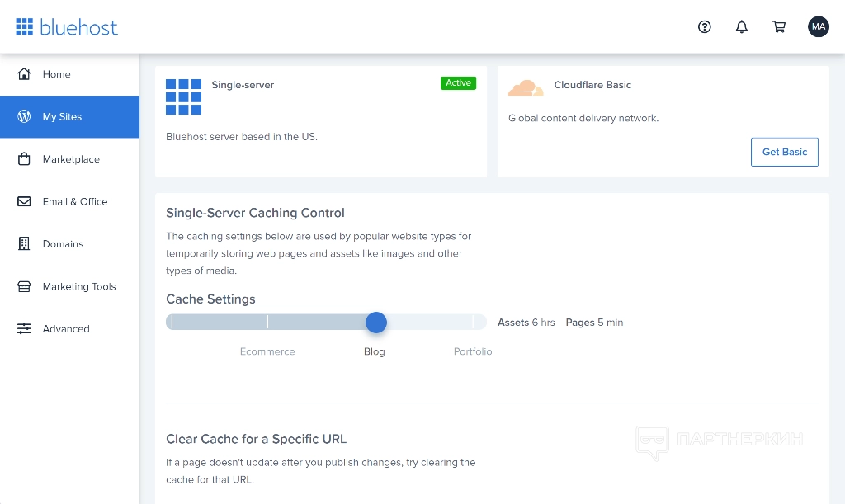This screenshot has width=845, height=504.
Task: Go to Marketplace in the sidebar
Action: tap(71, 159)
